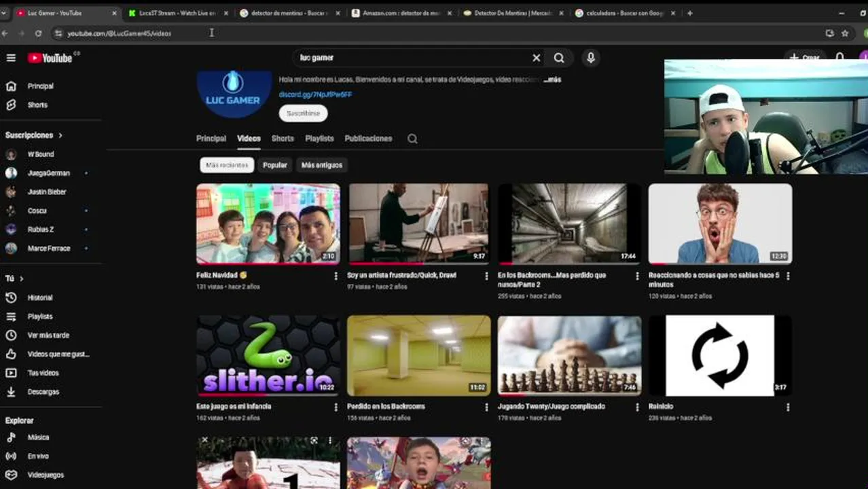Open a new browser tab with plus
Image resolution: width=868 pixels, height=489 pixels.
point(690,13)
